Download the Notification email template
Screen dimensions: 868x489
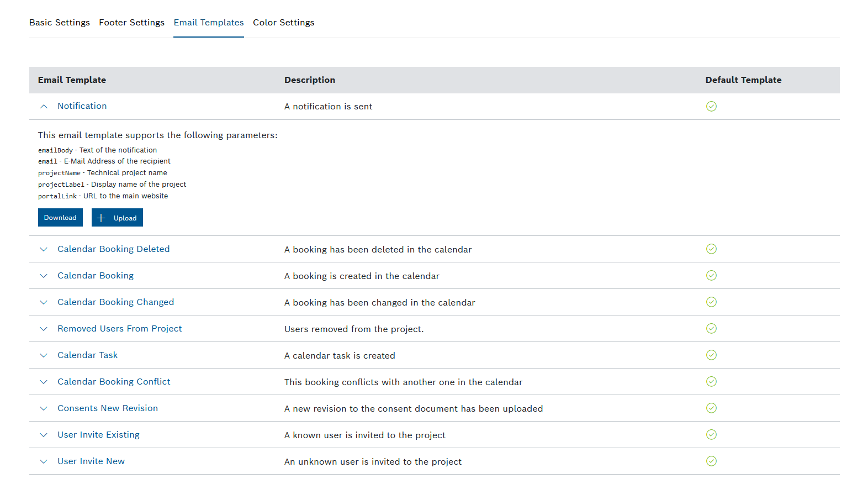(60, 218)
